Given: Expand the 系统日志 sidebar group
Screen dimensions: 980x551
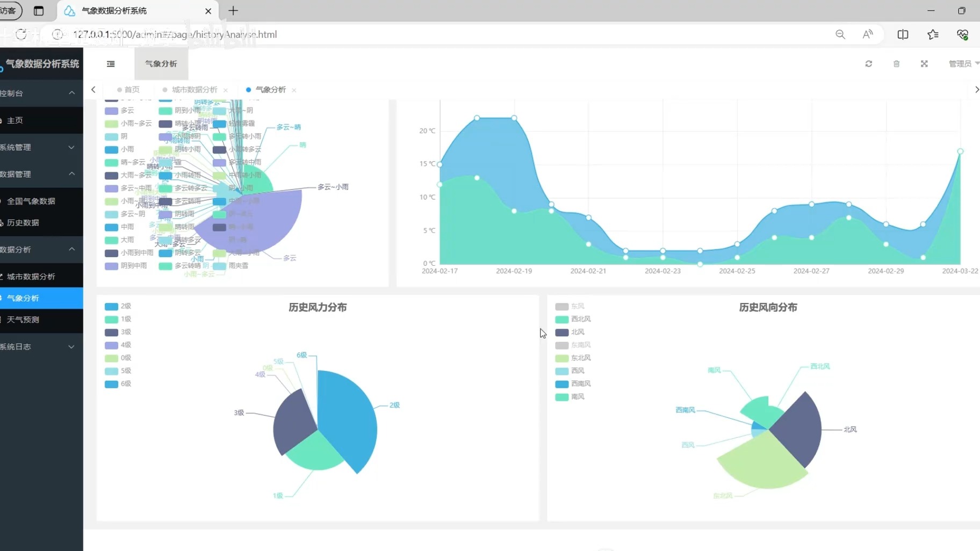Looking at the screenshot, I should coord(41,346).
